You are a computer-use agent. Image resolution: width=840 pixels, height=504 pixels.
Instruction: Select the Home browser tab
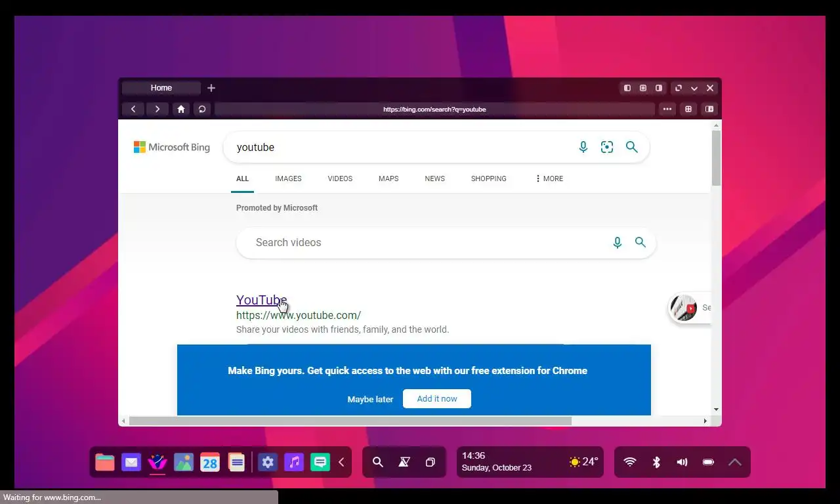point(161,88)
